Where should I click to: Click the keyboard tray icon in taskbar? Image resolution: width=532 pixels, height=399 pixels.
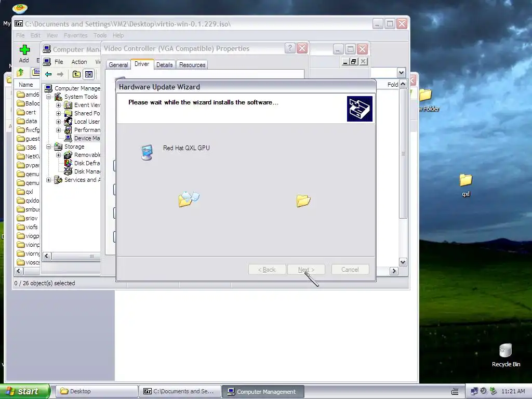coord(455,392)
